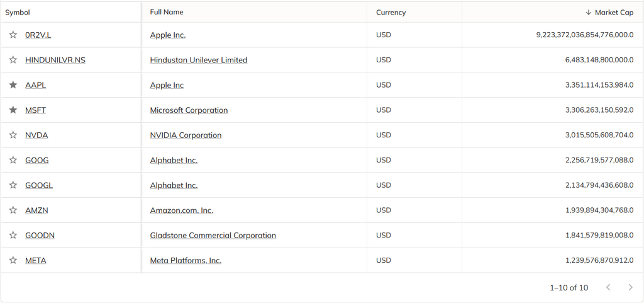
Task: Click the Currency column header
Action: coord(391,13)
